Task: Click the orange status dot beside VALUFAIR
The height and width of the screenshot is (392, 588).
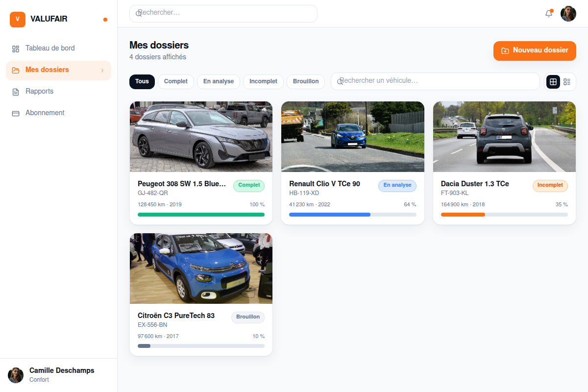Action: point(105,20)
